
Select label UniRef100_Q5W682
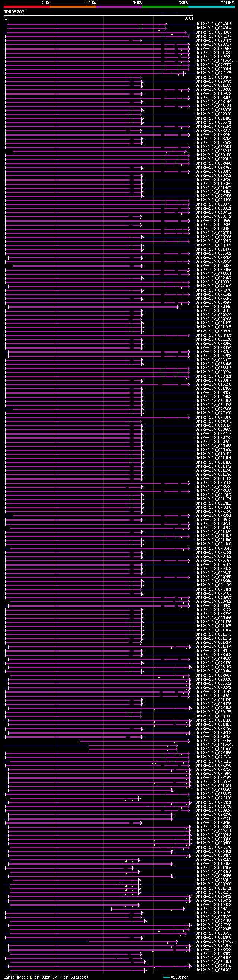coord(214,970)
